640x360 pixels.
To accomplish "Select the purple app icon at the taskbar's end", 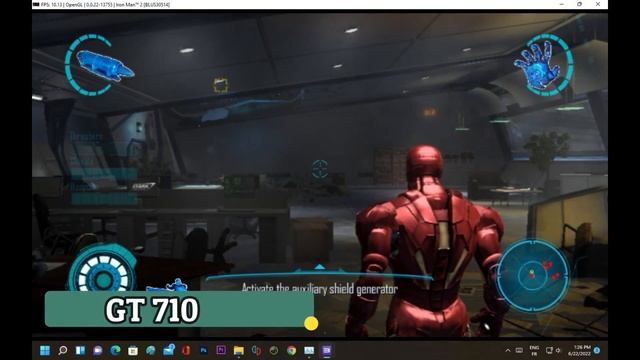I will tap(327, 350).
